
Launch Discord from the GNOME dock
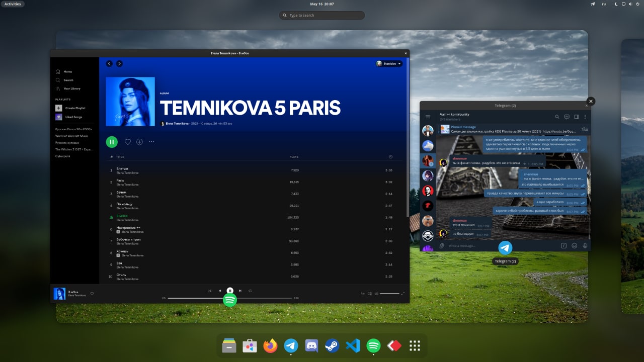pos(311,345)
